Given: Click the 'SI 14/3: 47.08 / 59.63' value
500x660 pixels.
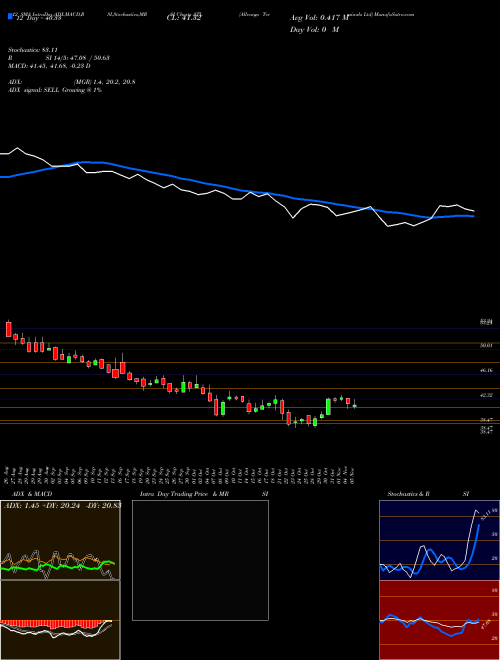Looking at the screenshot, I should [77, 58].
